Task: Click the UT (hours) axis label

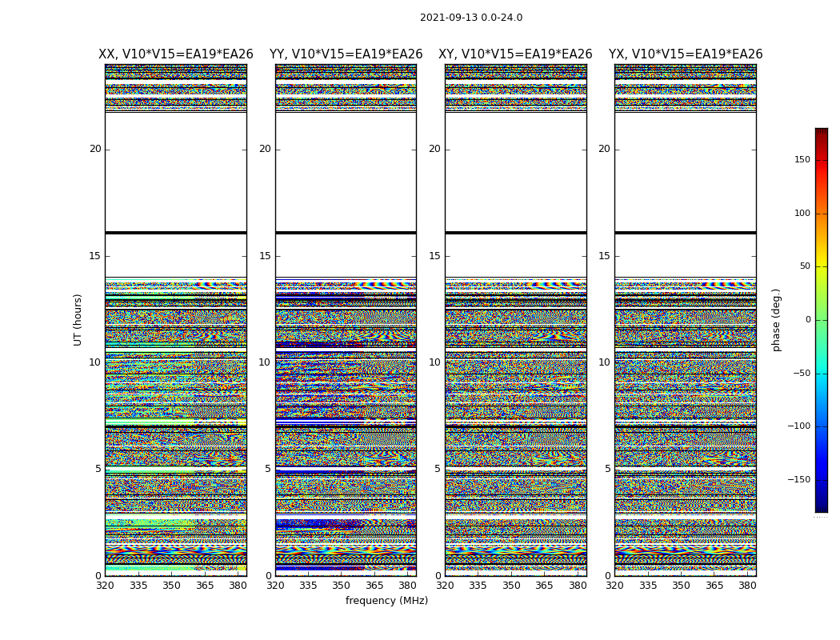Action: click(x=78, y=320)
